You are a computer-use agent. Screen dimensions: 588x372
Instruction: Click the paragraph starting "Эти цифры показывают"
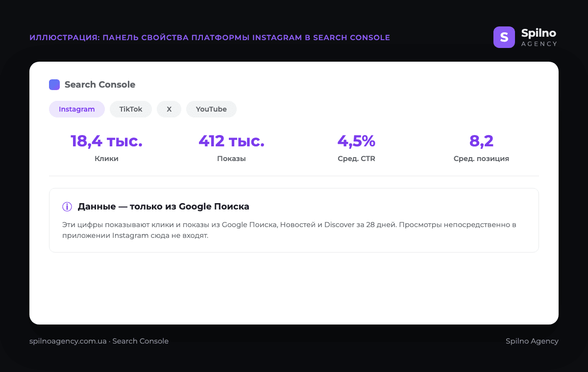tap(290, 230)
